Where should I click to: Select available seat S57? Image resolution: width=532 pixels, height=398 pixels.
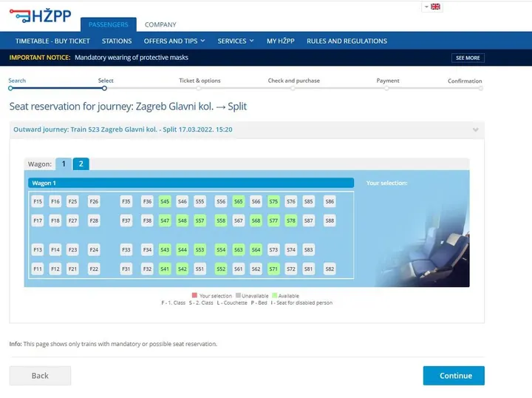click(199, 220)
